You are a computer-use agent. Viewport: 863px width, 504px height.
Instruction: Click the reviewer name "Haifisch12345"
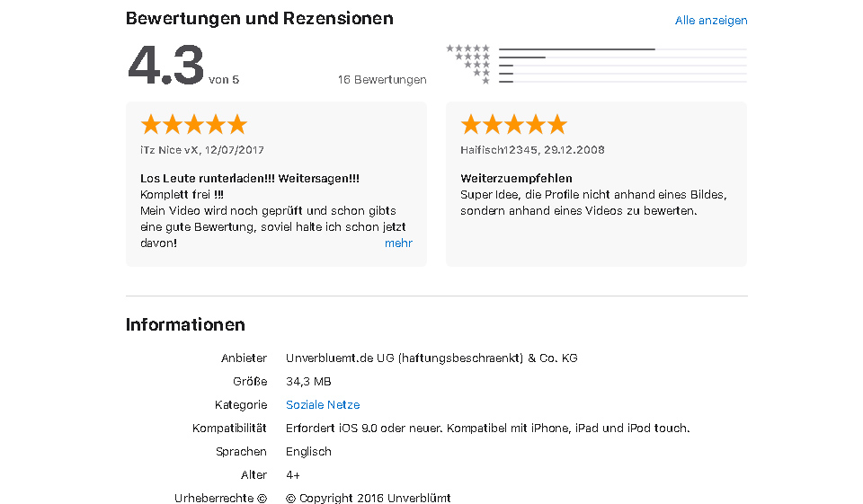(x=499, y=150)
